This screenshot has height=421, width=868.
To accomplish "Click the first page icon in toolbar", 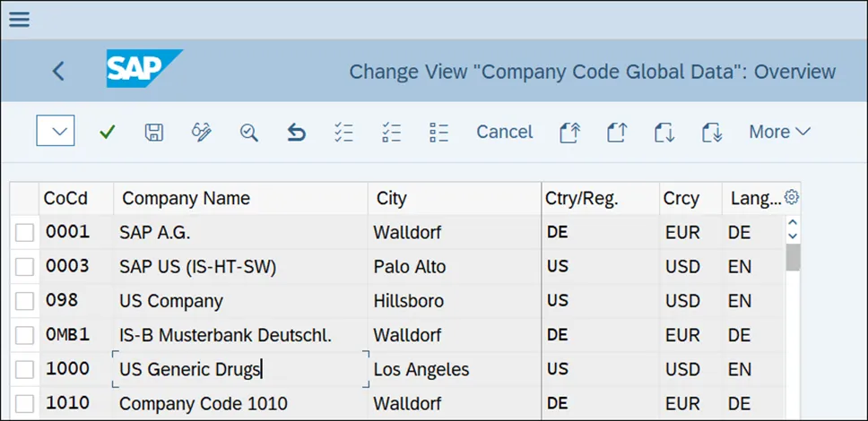I will [569, 133].
